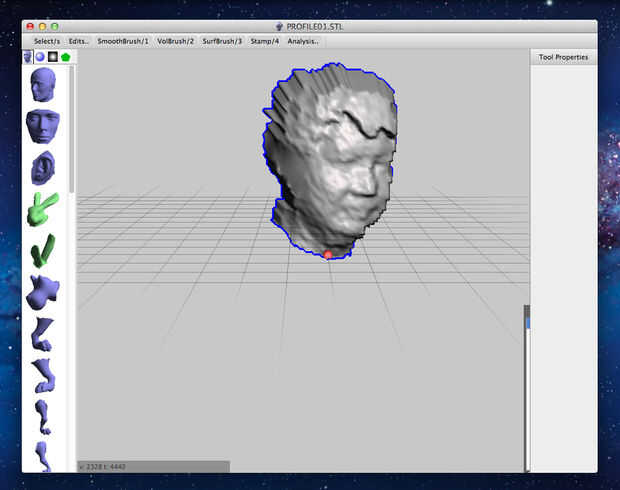Pick the blue animal head part
The width and height of the screenshot is (620, 490).
coord(43,293)
